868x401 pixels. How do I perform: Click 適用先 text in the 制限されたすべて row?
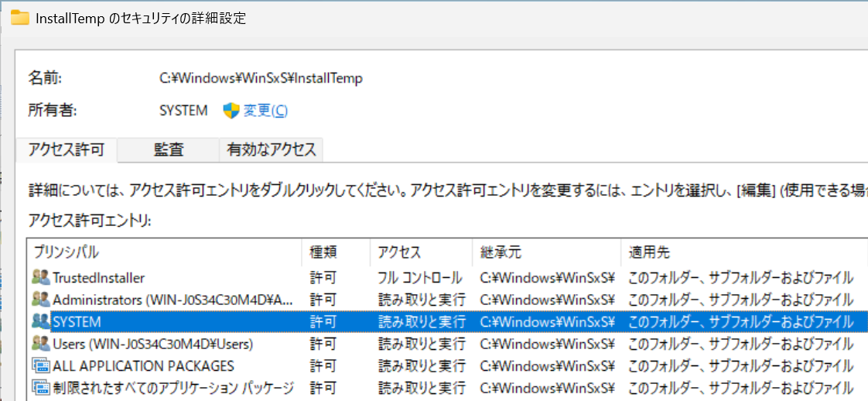coord(740,389)
